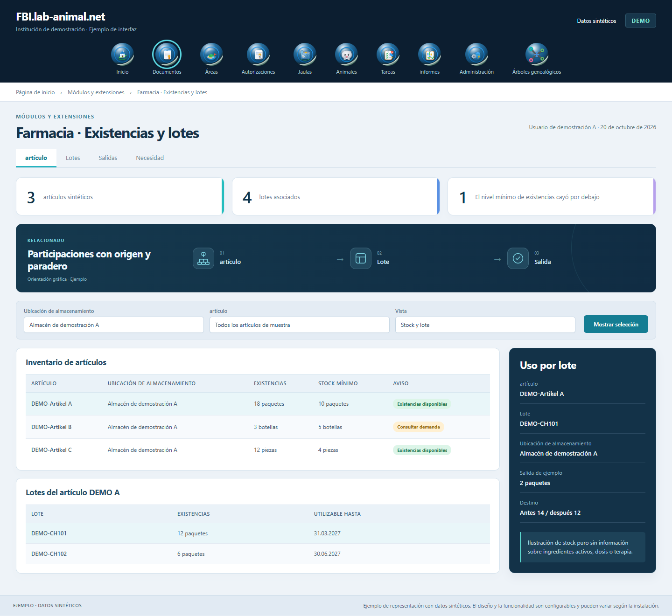Click the Documentos navigation icon
Image resolution: width=672 pixels, height=616 pixels.
167,55
